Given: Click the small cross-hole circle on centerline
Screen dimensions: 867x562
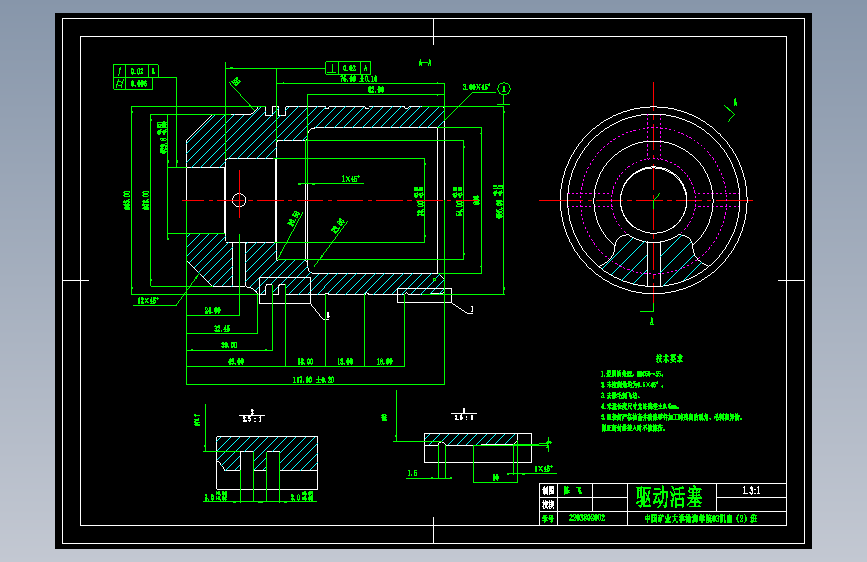Looking at the screenshot, I should pyautogui.click(x=239, y=200).
